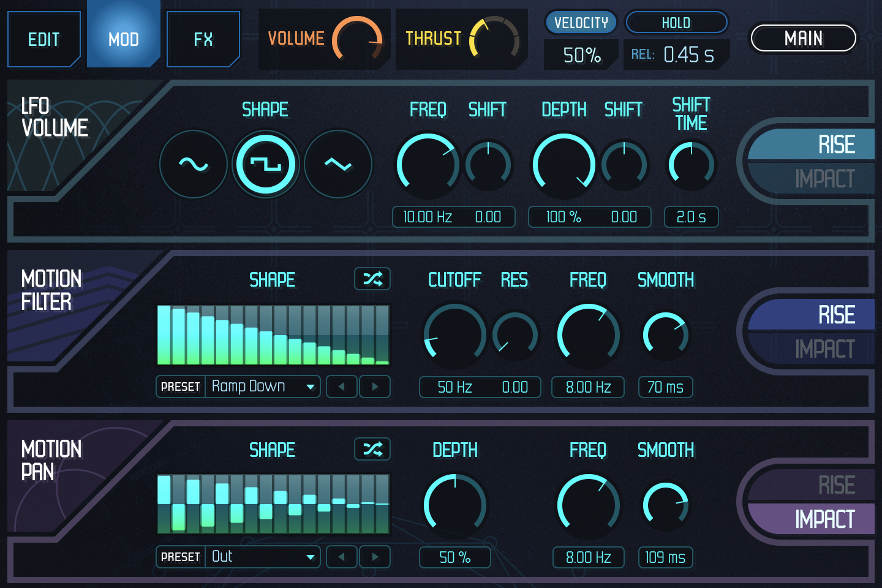This screenshot has height=588, width=882.
Task: Click the MAIN button
Action: pos(803,38)
